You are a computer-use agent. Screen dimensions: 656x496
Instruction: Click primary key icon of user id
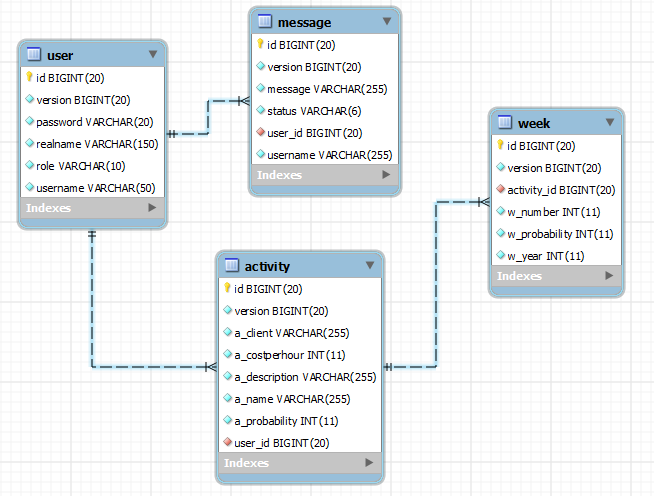click(29, 77)
